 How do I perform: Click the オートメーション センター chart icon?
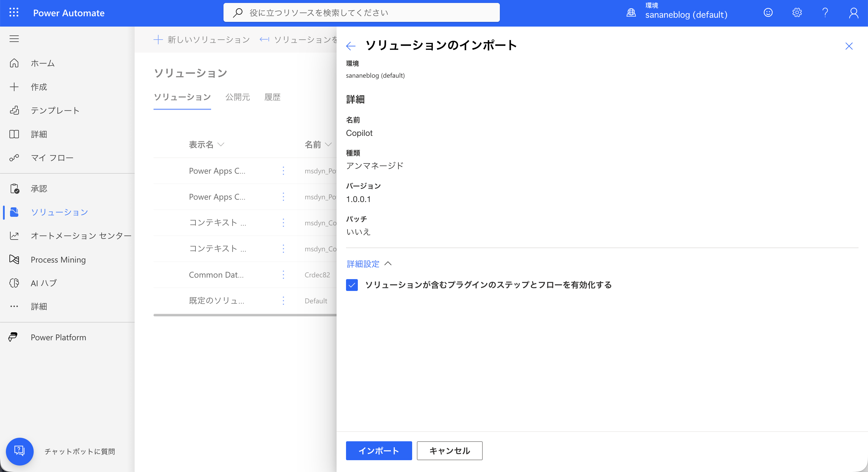[x=14, y=236]
